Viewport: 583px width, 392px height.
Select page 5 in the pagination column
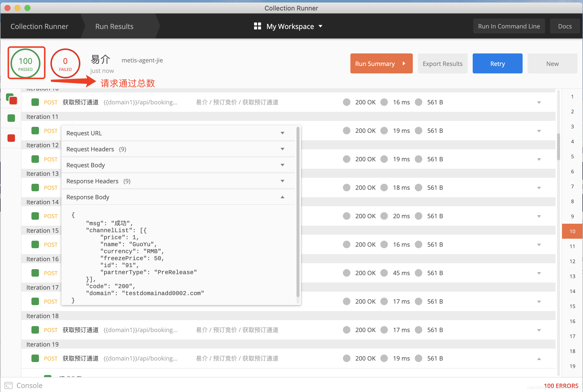point(572,157)
